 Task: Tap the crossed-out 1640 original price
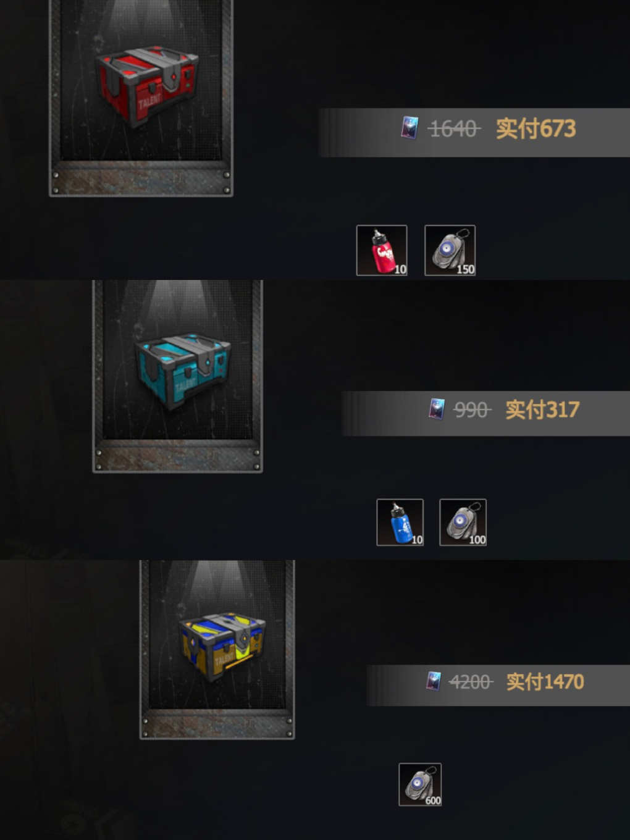[x=454, y=129]
